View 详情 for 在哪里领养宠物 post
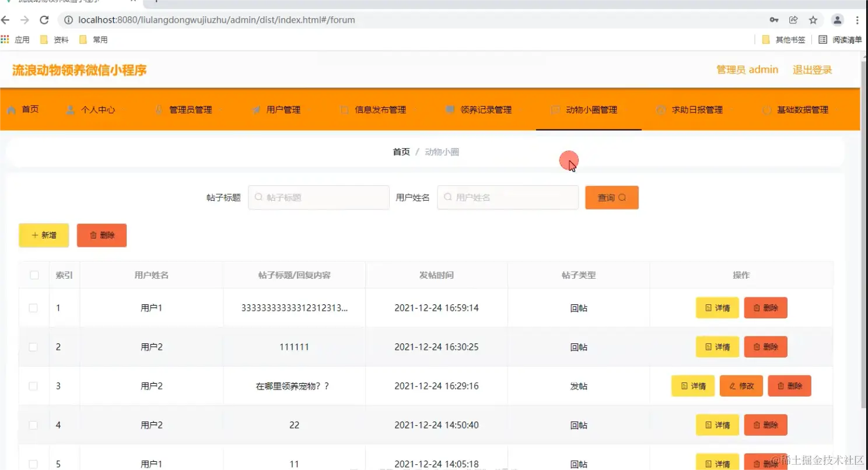 (x=693, y=386)
